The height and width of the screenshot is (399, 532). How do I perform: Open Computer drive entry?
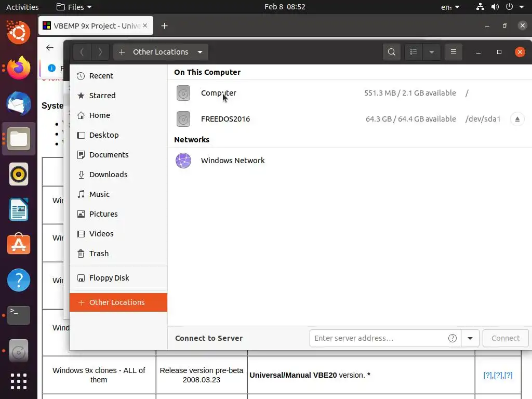tap(350, 93)
